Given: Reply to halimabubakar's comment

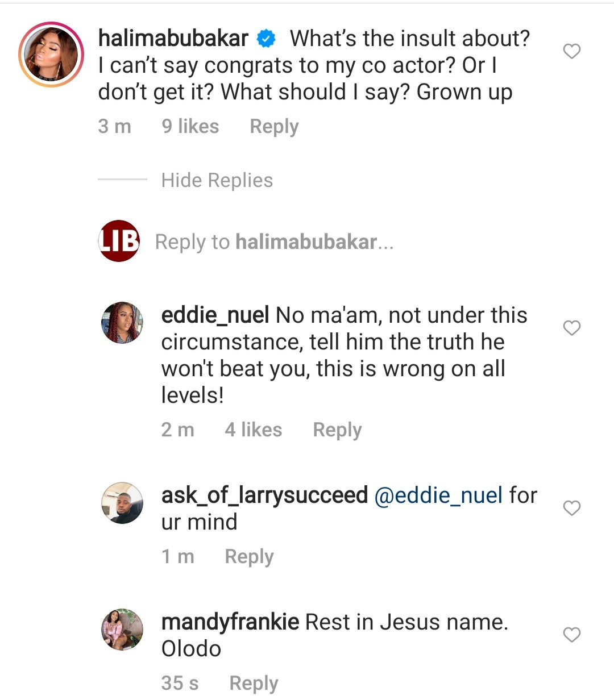Looking at the screenshot, I should (274, 126).
